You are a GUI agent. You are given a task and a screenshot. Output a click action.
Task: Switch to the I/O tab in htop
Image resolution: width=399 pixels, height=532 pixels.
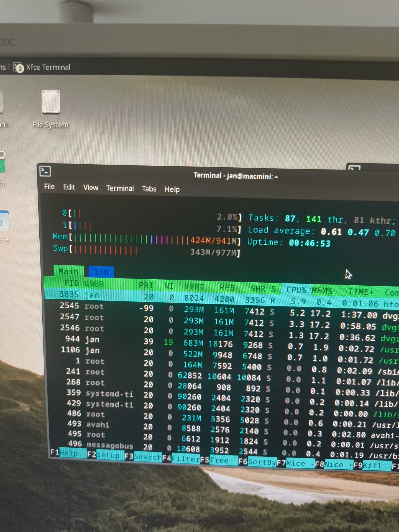coord(101,272)
